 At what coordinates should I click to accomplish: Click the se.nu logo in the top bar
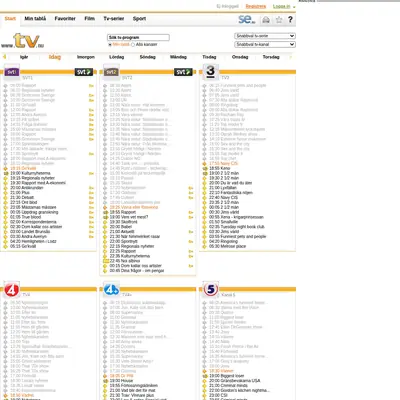click(x=247, y=19)
